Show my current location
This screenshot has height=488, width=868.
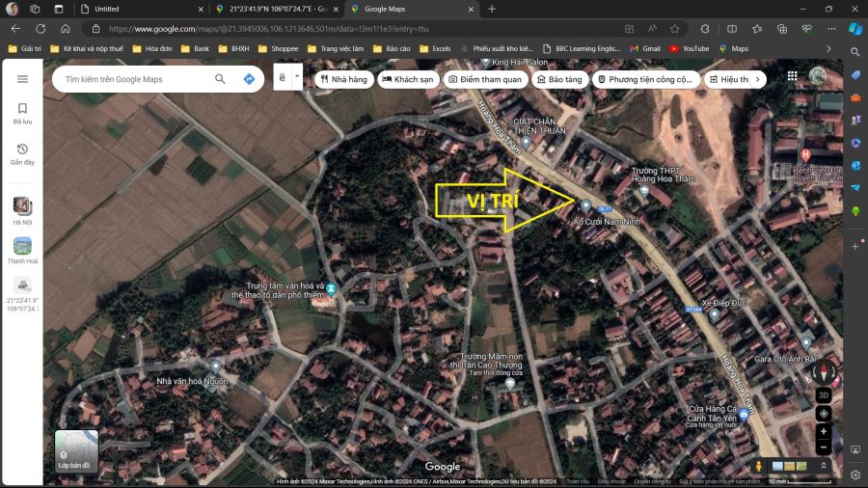pyautogui.click(x=823, y=414)
